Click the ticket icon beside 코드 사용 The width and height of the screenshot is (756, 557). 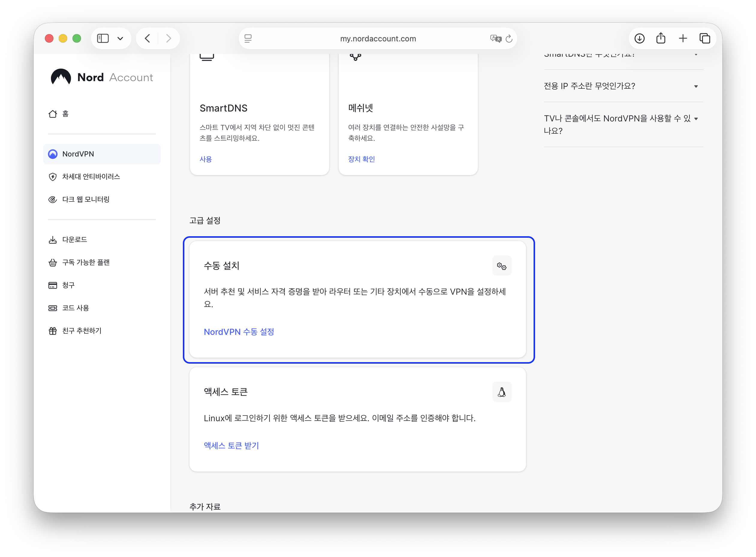pos(52,308)
